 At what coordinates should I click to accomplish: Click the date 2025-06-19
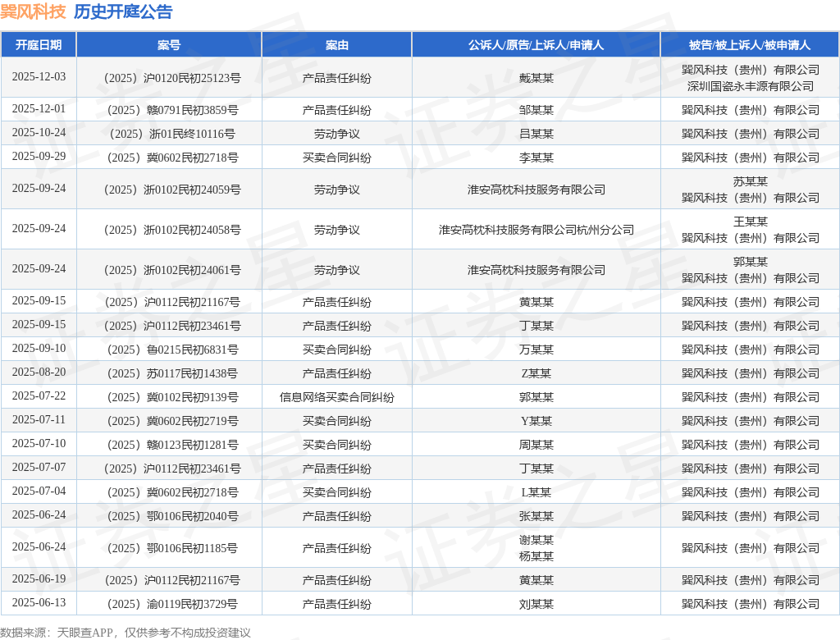pos(39,579)
